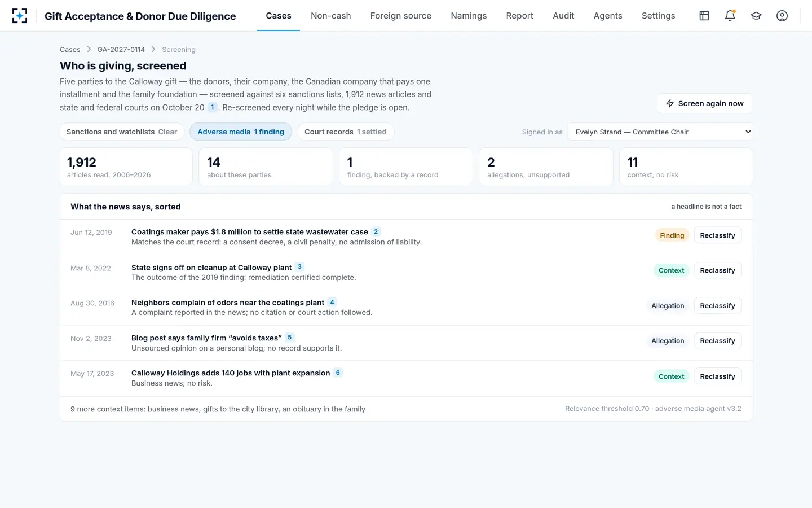The height and width of the screenshot is (508, 812).
Task: Open Calloway Holdings adds 140 jobs headline
Action: pyautogui.click(x=231, y=373)
